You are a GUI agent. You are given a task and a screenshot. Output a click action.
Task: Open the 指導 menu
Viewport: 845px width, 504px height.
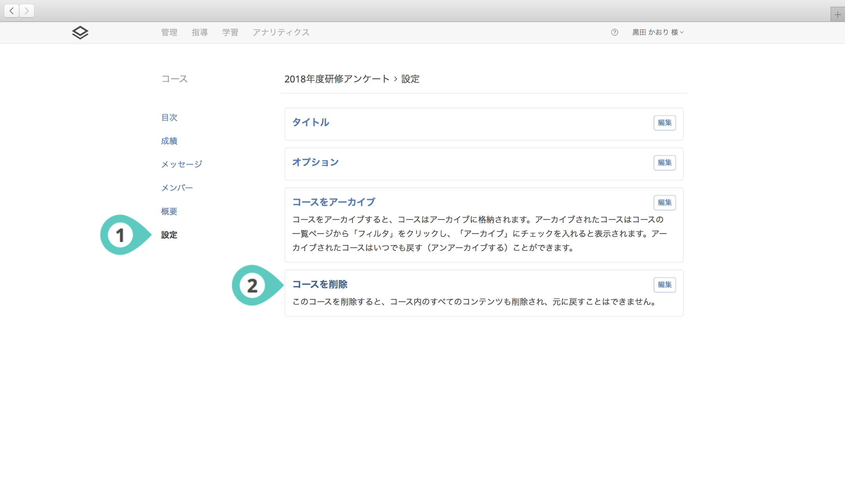point(200,32)
